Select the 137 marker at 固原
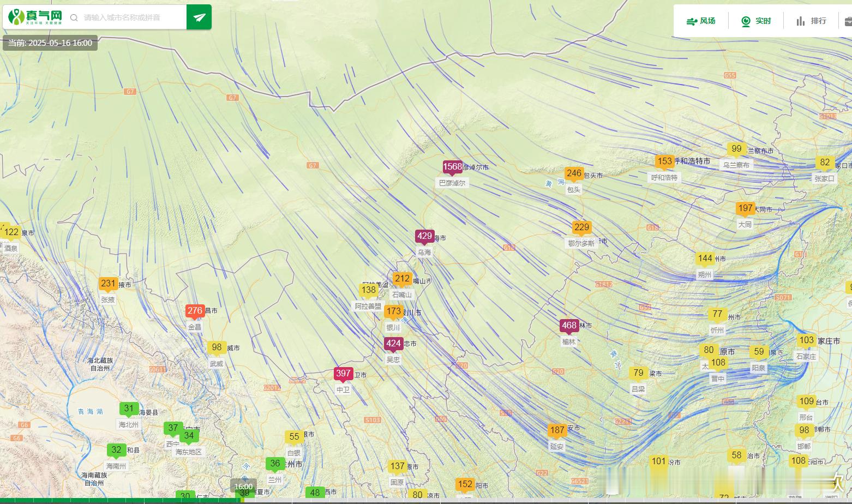This screenshot has height=504, width=852. pos(397,466)
